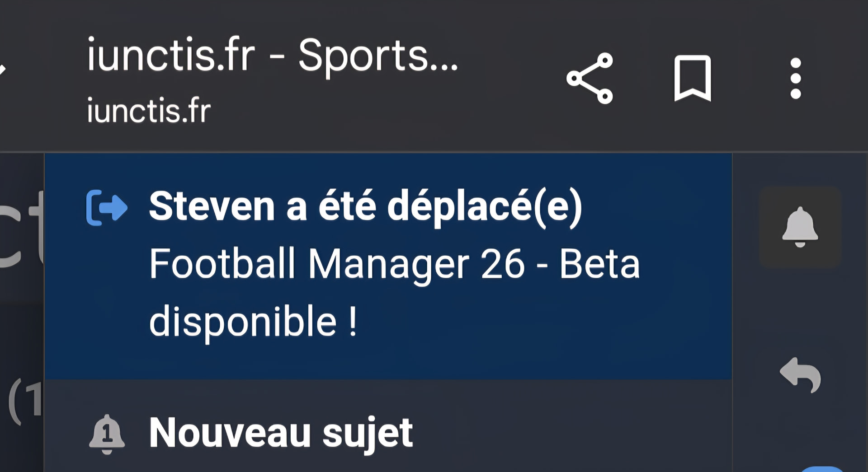Image resolution: width=868 pixels, height=472 pixels.
Task: Tap the share icon in the header
Action: [590, 79]
